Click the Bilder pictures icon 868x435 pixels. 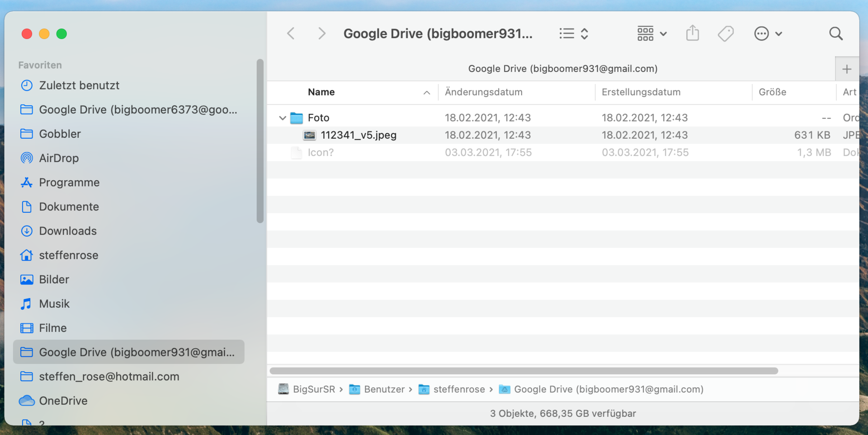(x=27, y=280)
